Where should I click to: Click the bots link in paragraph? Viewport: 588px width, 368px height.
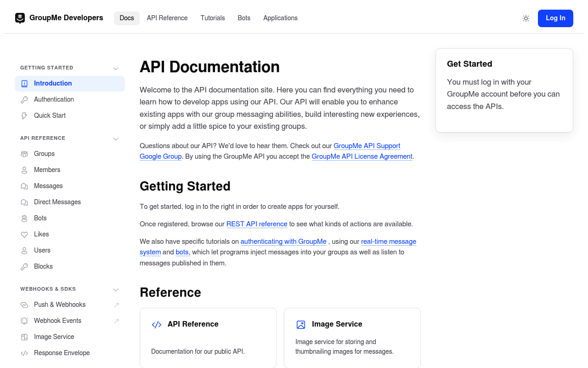point(183,252)
